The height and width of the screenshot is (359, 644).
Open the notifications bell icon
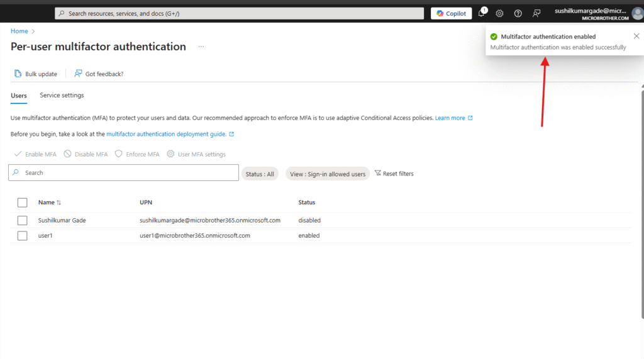pos(482,13)
